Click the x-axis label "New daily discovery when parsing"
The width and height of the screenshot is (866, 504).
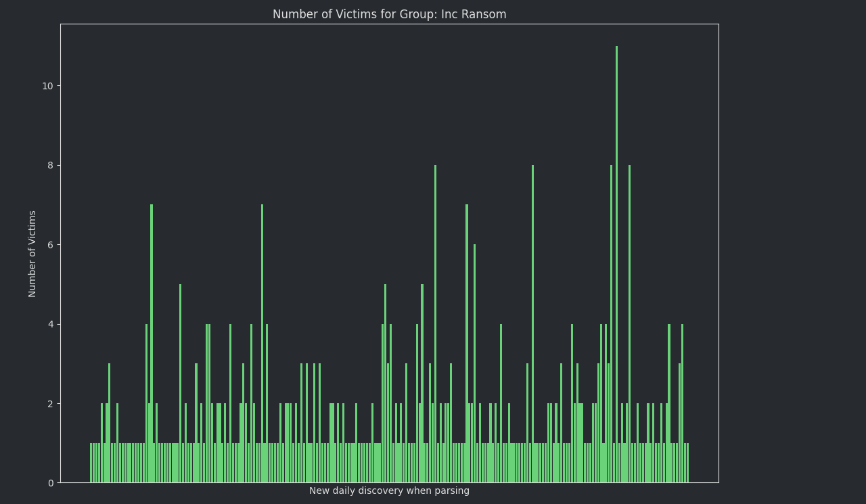click(x=389, y=490)
